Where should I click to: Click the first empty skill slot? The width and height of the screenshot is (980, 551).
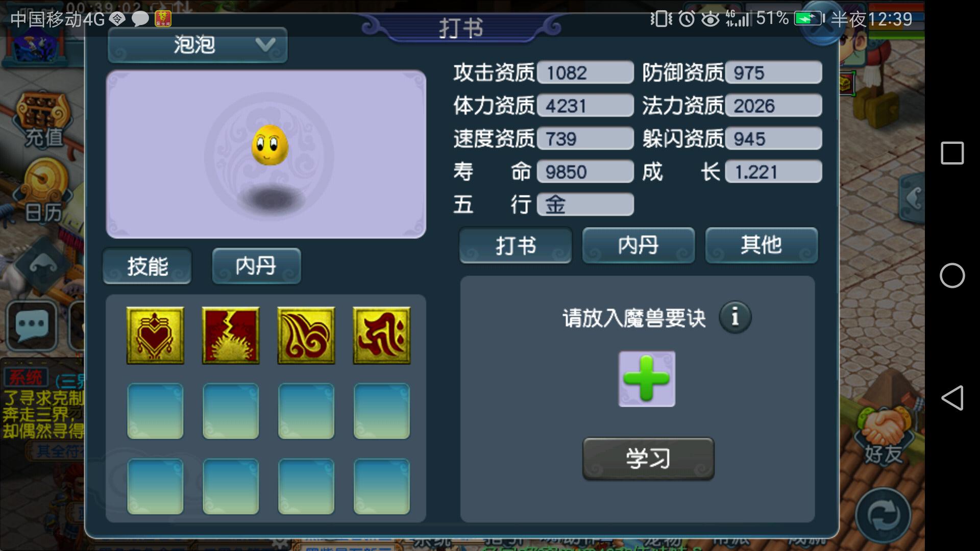click(x=155, y=411)
